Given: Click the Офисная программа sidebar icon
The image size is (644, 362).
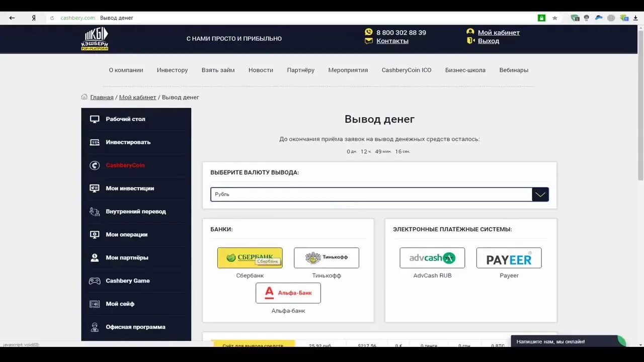Looking at the screenshot, I should 95,327.
